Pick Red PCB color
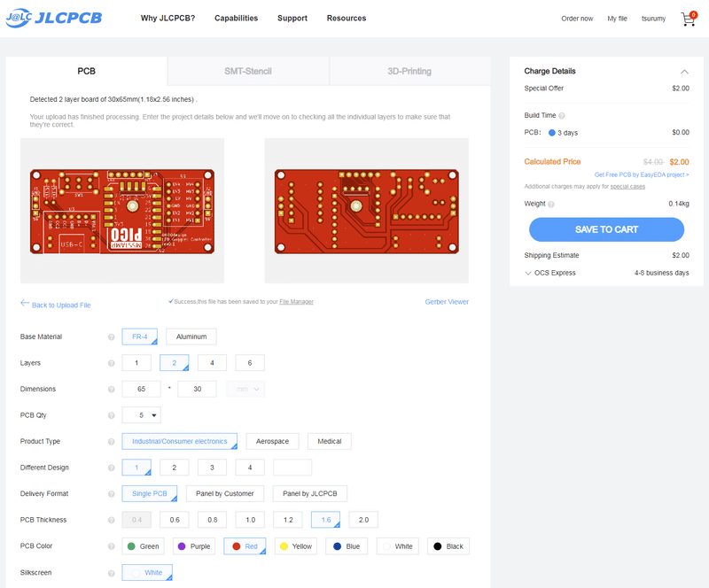The height and width of the screenshot is (588, 709). [245, 546]
